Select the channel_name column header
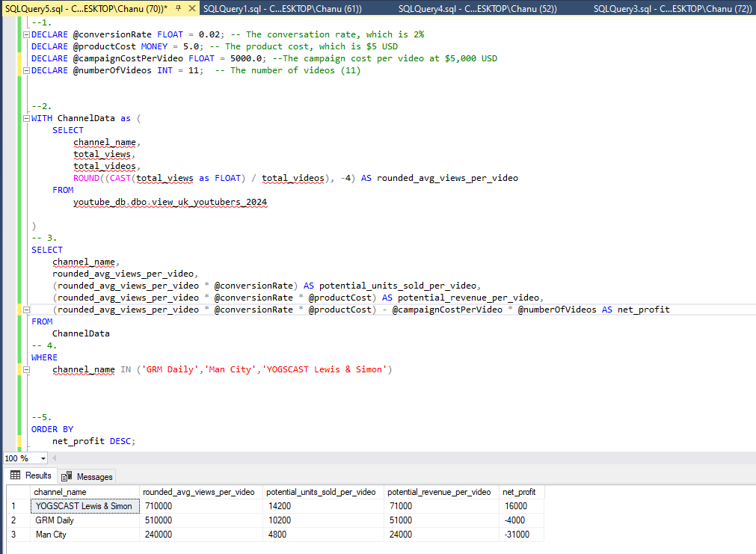Viewport: 756px width, 554px height. pyautogui.click(x=84, y=492)
